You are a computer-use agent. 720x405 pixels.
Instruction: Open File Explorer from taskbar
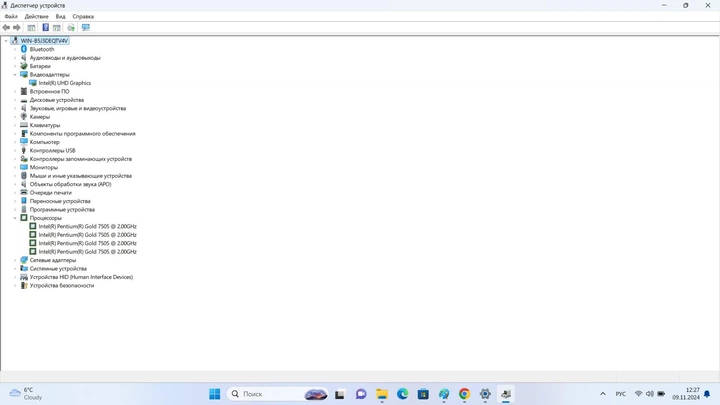pyautogui.click(x=382, y=394)
